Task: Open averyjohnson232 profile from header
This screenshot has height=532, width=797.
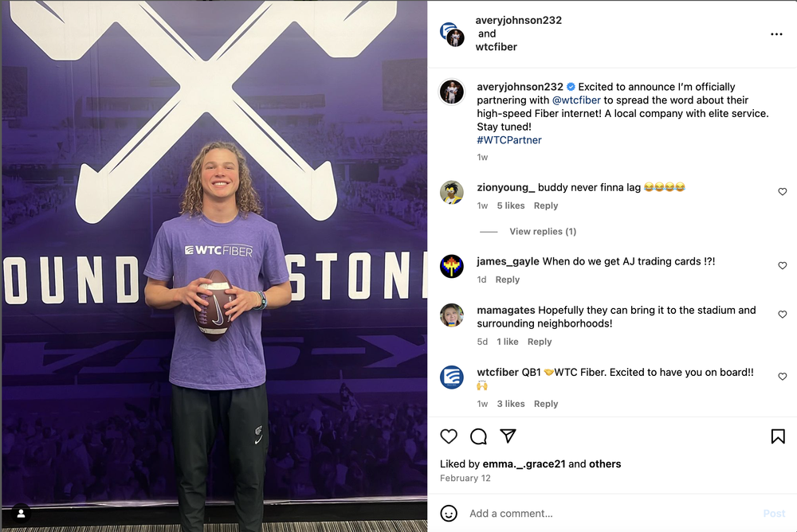Action: click(x=519, y=21)
